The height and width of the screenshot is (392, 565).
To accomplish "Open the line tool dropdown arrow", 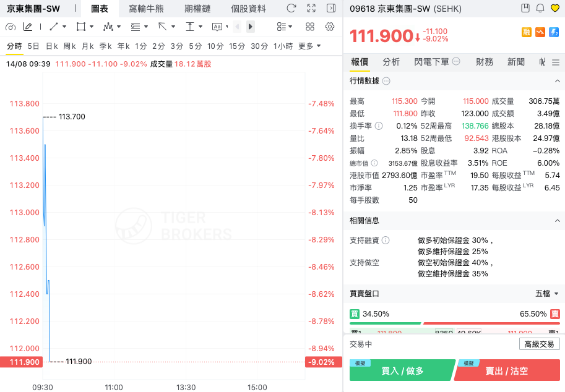I will (64, 27).
